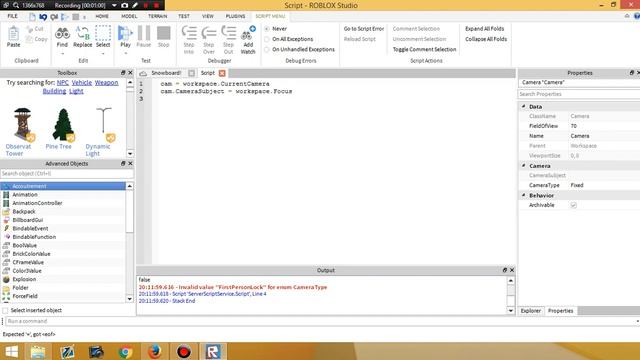This screenshot has width=640, height=360.
Task: Click the undo arrow in quick access bar
Action: (x=43, y=17)
